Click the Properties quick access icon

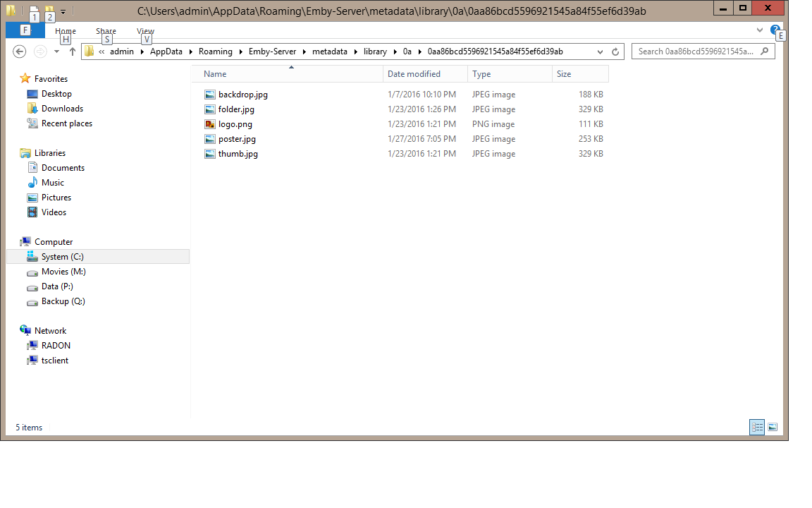[34, 11]
